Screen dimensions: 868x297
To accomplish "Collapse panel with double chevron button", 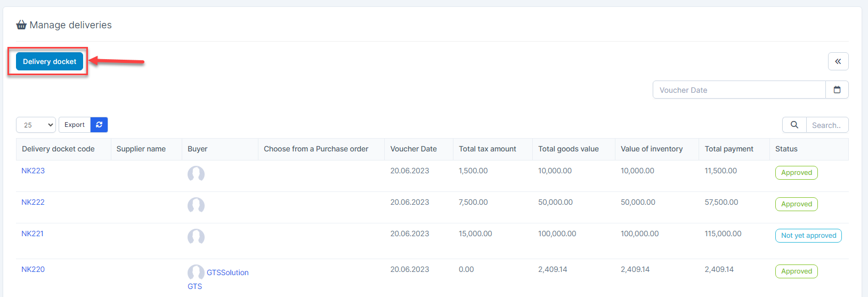I will (838, 61).
